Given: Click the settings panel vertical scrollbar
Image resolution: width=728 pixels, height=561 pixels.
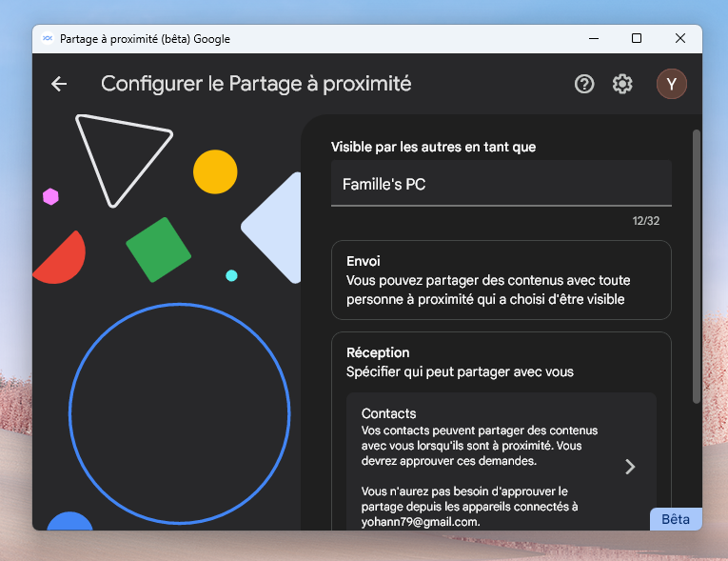Looking at the screenshot, I should coord(696,267).
